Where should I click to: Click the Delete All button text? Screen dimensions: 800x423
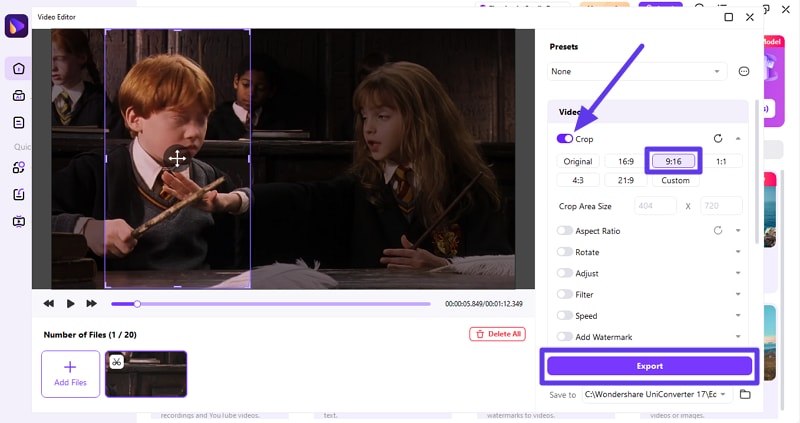point(504,334)
